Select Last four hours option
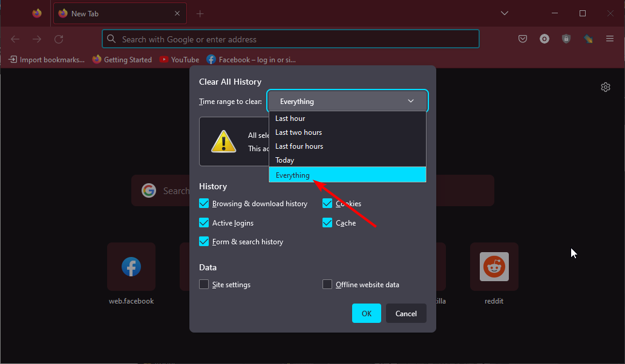This screenshot has width=625, height=364. point(347,146)
